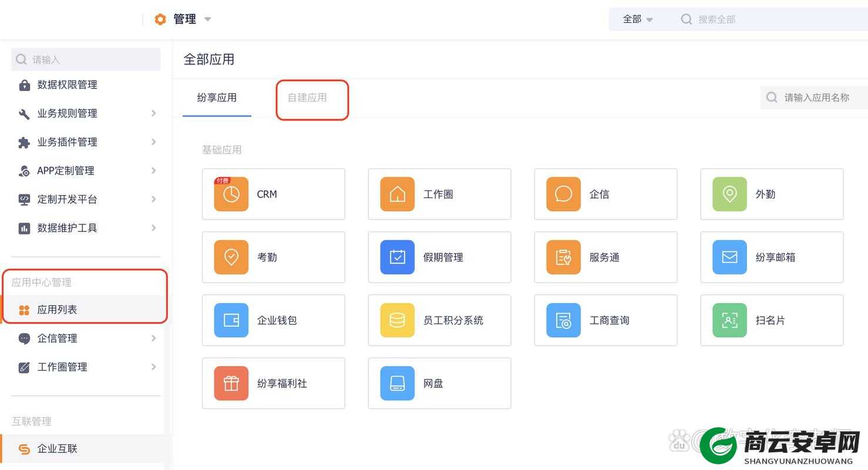Open the 全部 search scope dropdown
This screenshot has height=470, width=868.
tap(638, 19)
